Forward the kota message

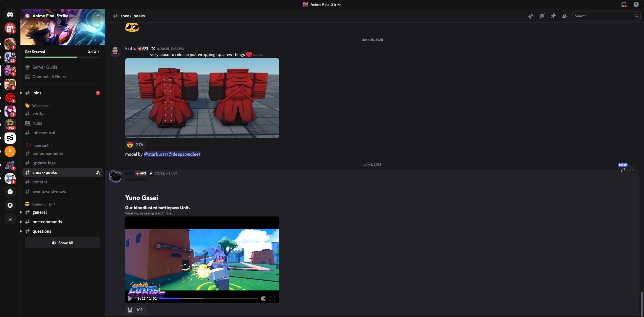tap(623, 170)
